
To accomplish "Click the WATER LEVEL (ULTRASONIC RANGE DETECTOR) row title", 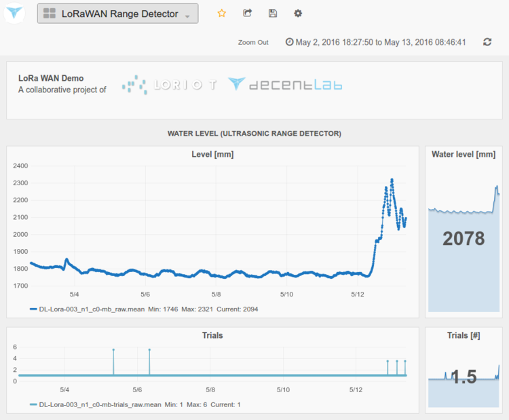I will click(254, 134).
